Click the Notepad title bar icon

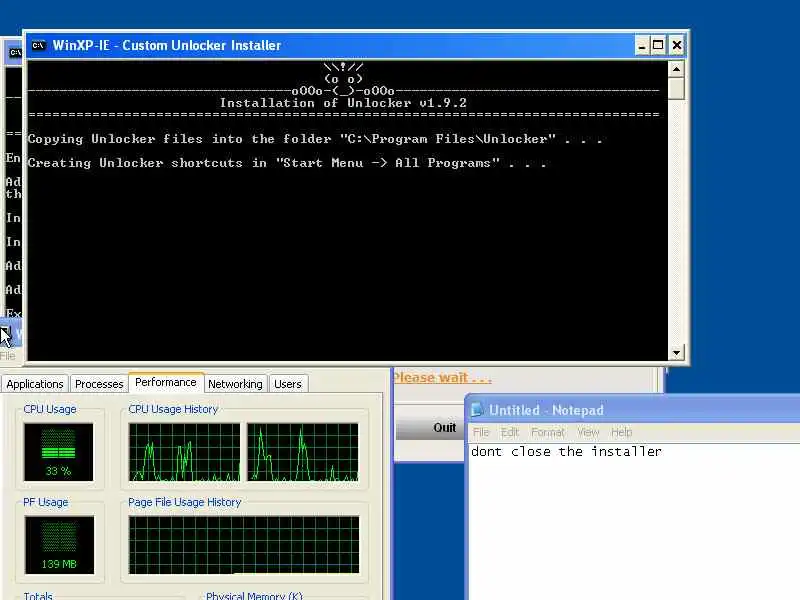tap(477, 410)
